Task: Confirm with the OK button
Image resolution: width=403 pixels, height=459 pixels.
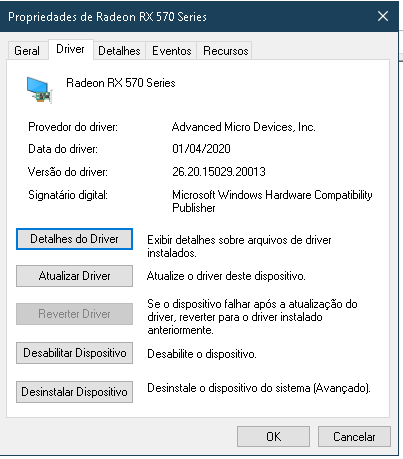Action: pos(273,437)
